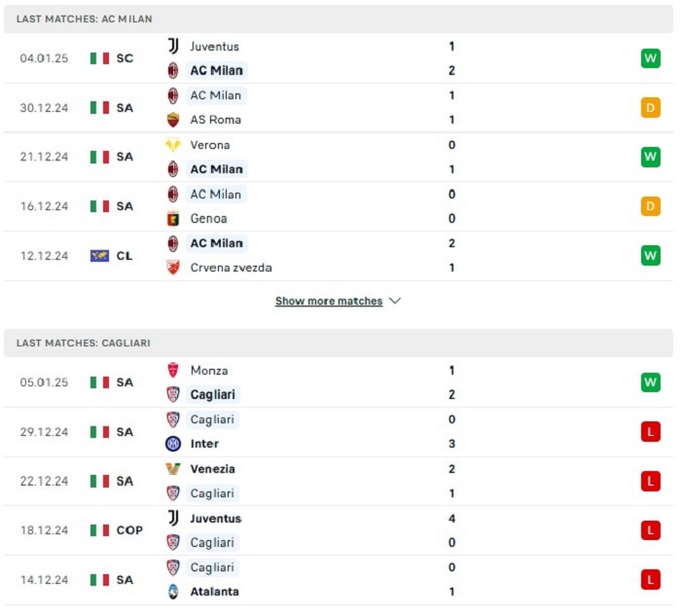Select the COP competition label on 18.12.24
Viewport: 681px width, 616px height.
129,530
